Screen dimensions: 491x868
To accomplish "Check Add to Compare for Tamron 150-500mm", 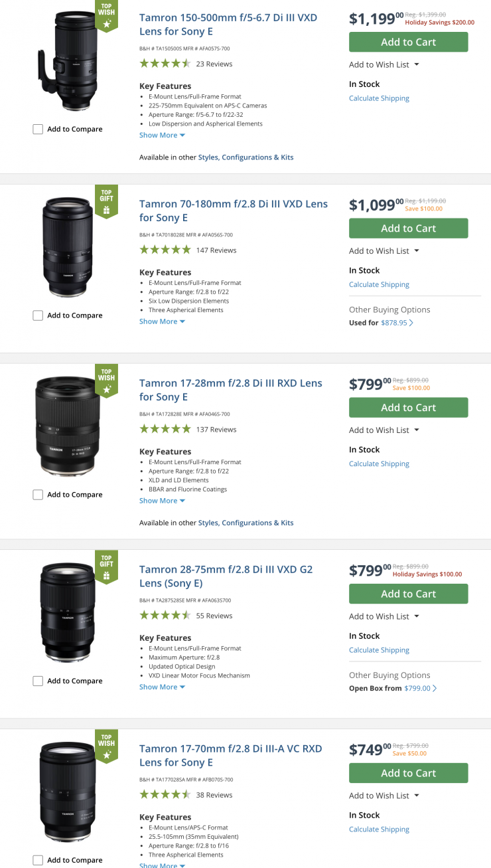I will coord(38,130).
